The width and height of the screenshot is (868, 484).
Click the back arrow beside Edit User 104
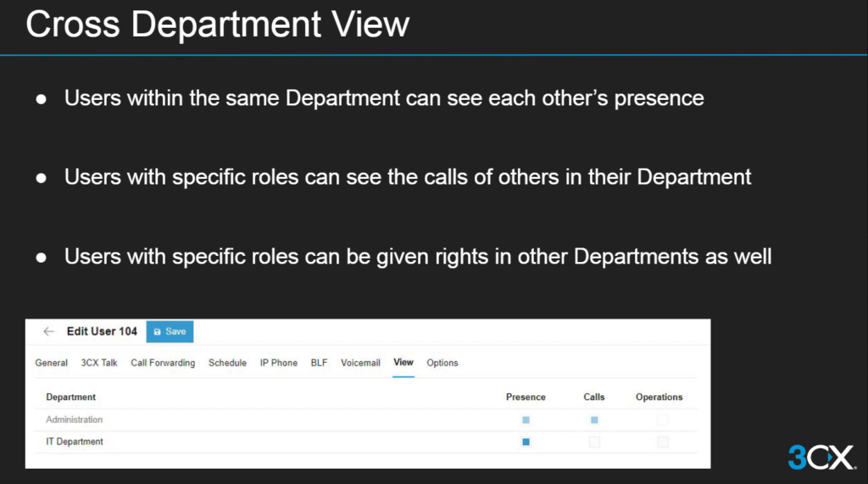coord(48,331)
